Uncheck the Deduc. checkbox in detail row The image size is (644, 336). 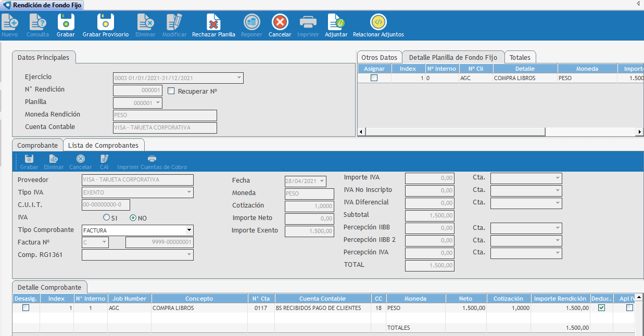tap(602, 308)
